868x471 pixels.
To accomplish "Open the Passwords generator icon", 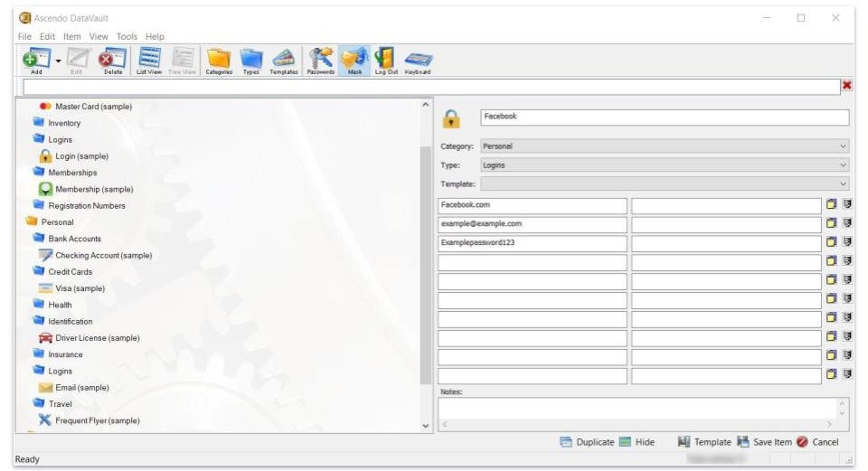I will click(320, 61).
